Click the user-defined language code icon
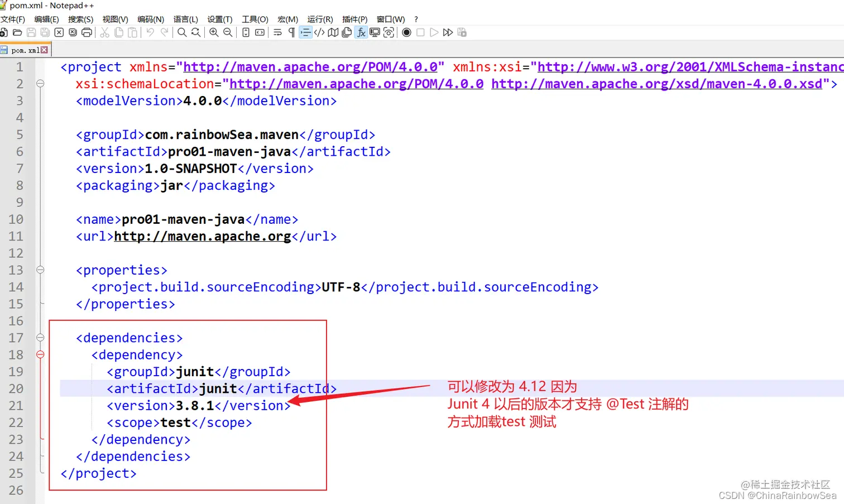The width and height of the screenshot is (844, 504). [x=319, y=32]
